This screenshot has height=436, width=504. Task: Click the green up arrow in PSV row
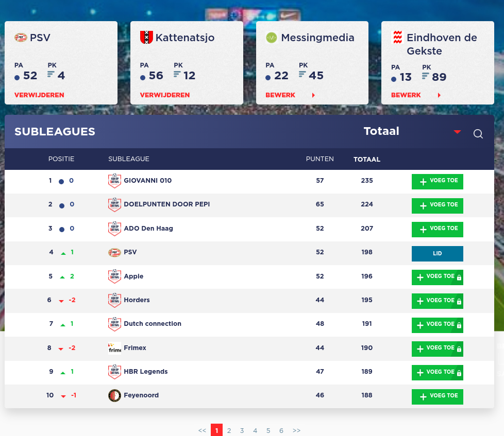[x=63, y=253]
